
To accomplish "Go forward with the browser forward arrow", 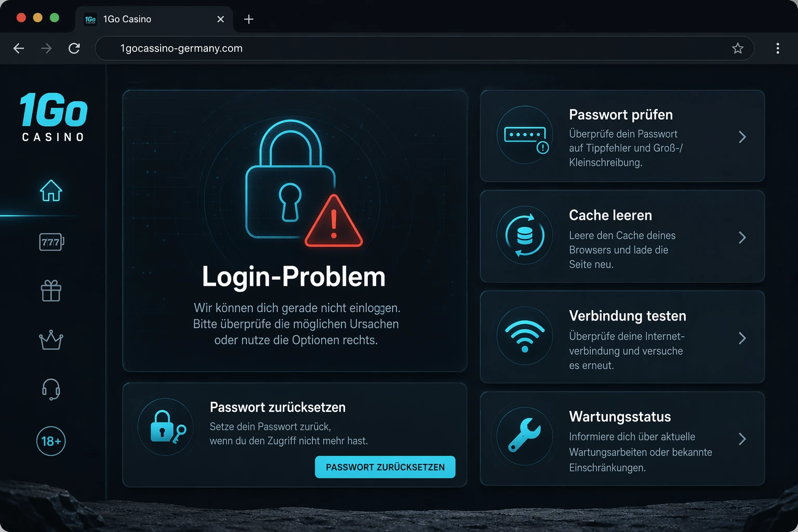I will click(x=46, y=48).
